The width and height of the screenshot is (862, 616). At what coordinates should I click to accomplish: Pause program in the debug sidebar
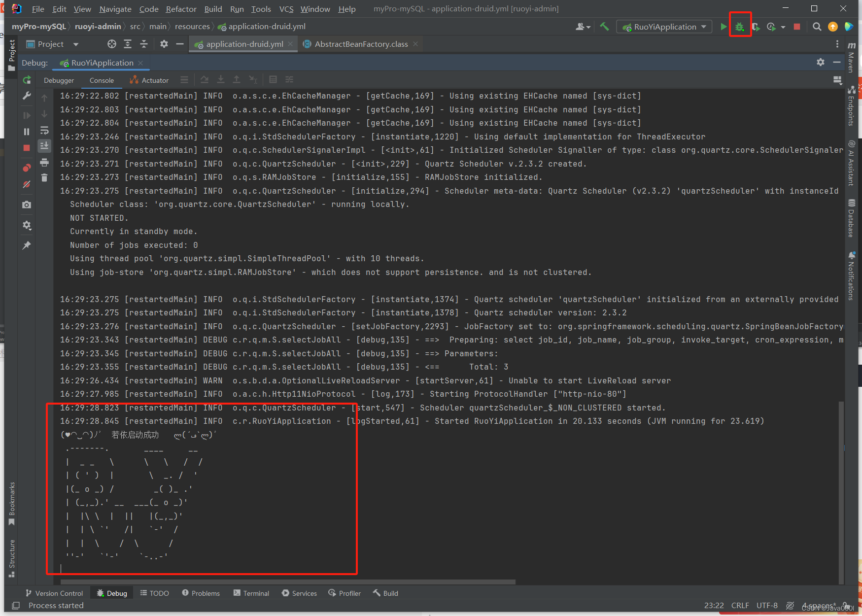[27, 132]
